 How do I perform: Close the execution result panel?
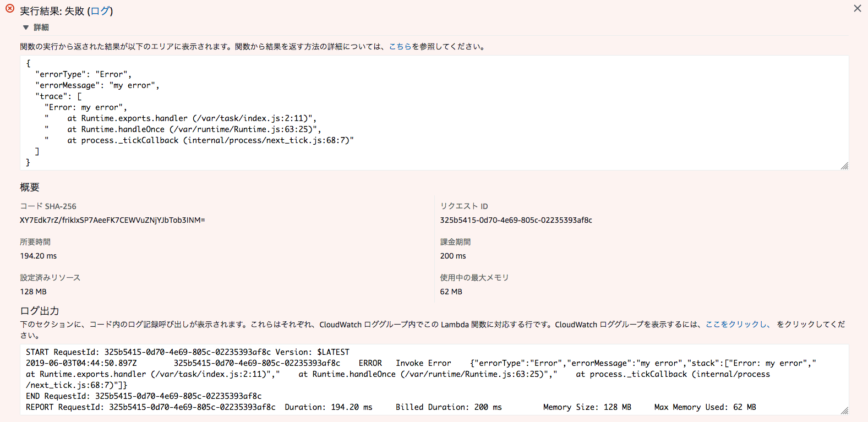tap(858, 8)
